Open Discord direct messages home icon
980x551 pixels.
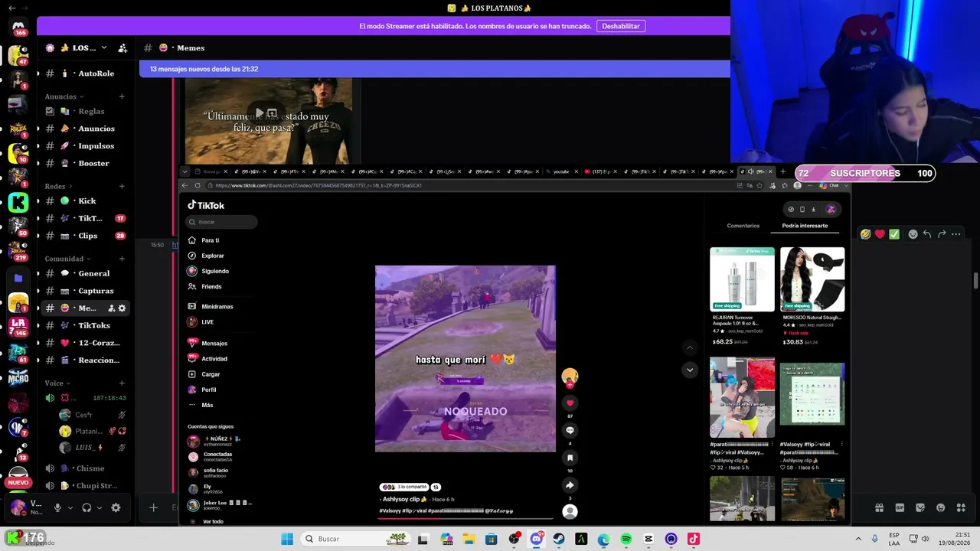coord(18,28)
